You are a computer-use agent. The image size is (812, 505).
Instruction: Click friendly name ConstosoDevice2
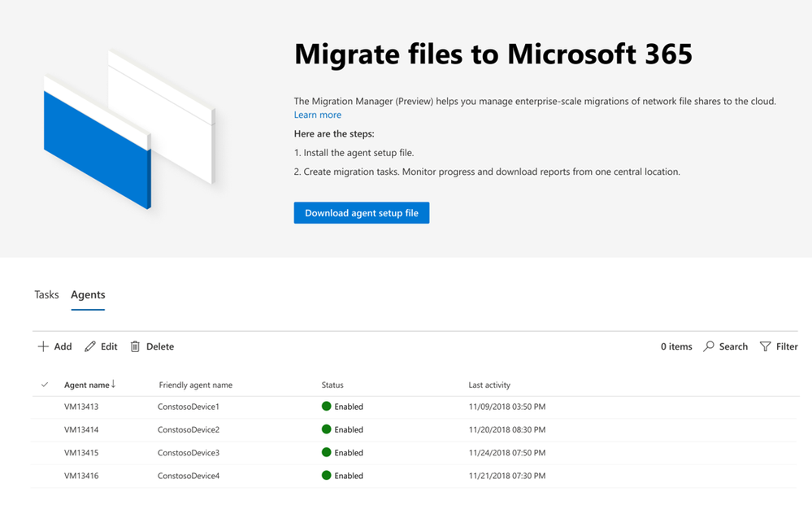tap(189, 429)
